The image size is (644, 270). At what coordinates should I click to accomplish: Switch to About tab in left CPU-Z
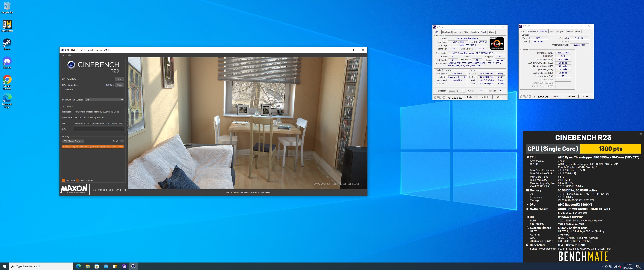491,32
